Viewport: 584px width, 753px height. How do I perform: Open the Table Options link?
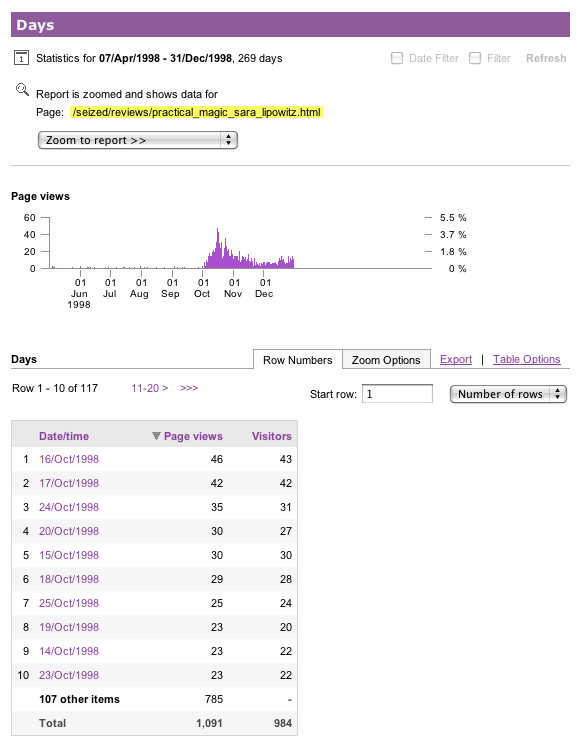click(x=526, y=359)
